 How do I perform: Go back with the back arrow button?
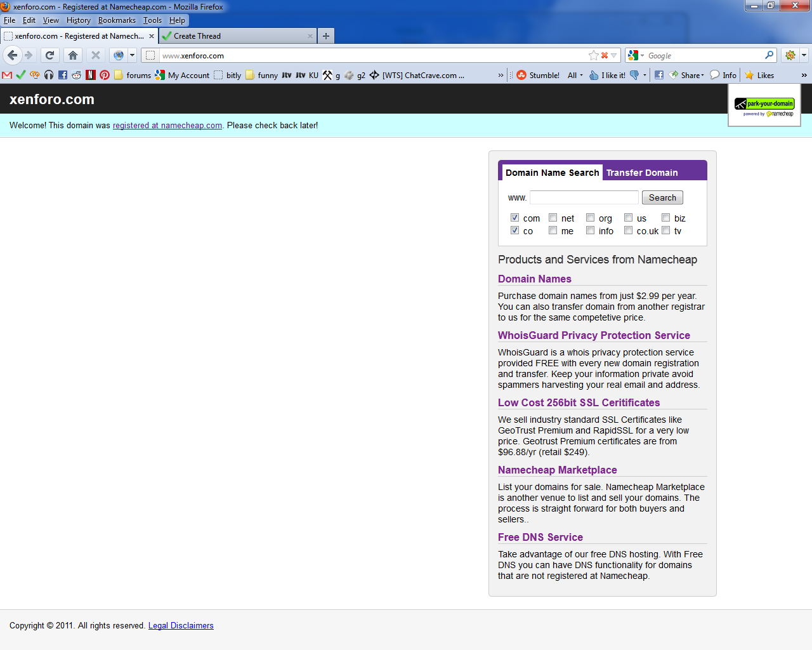(12, 55)
